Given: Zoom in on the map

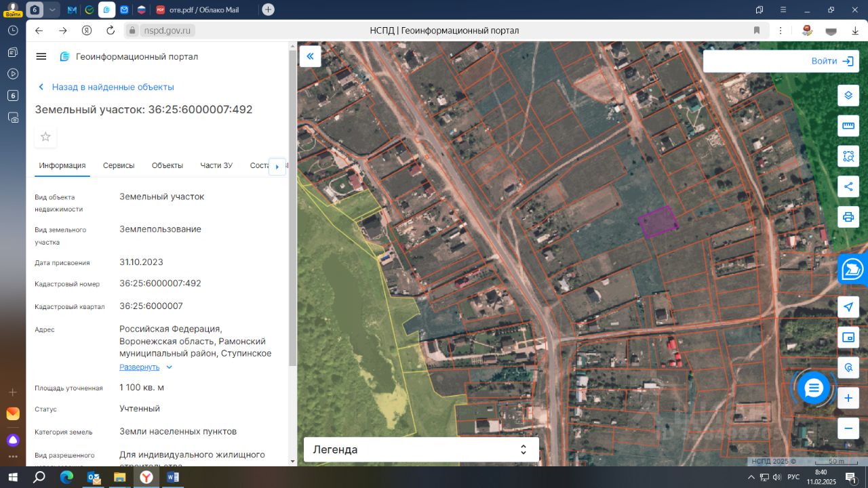Looking at the screenshot, I should pos(848,398).
